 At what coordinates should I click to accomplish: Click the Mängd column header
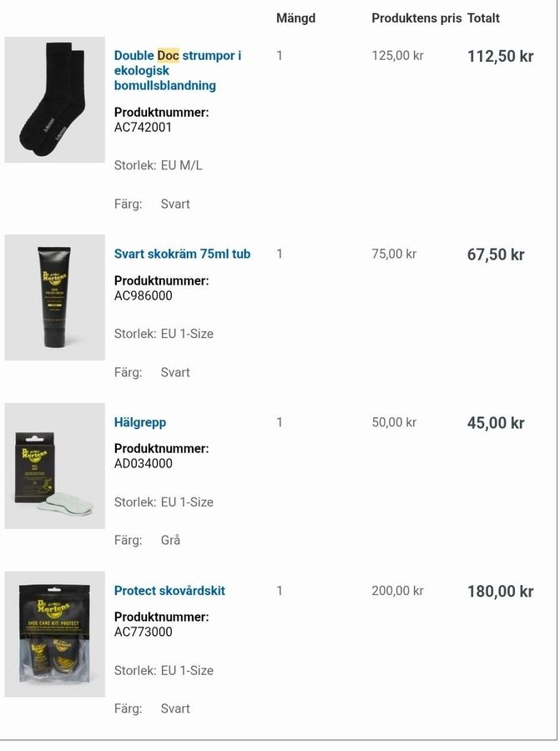pyautogui.click(x=295, y=18)
